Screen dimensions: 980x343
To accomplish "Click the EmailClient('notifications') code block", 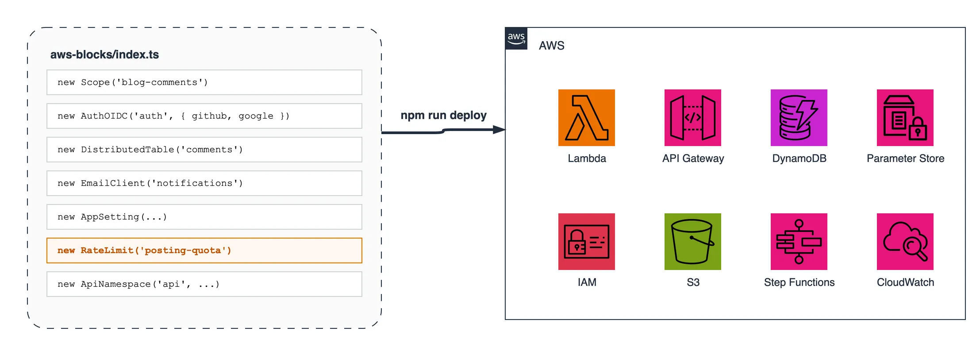I will [x=204, y=183].
